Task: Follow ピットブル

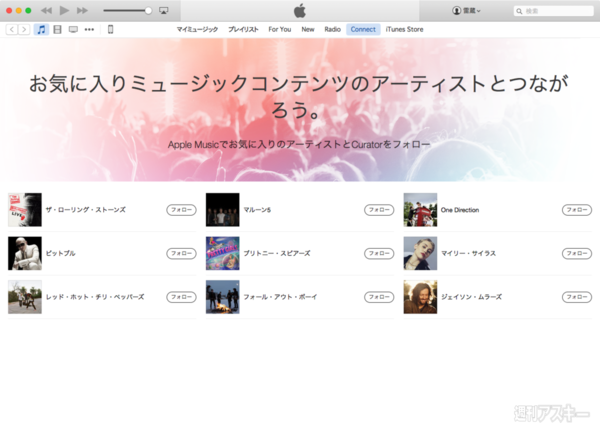Action: tap(181, 254)
